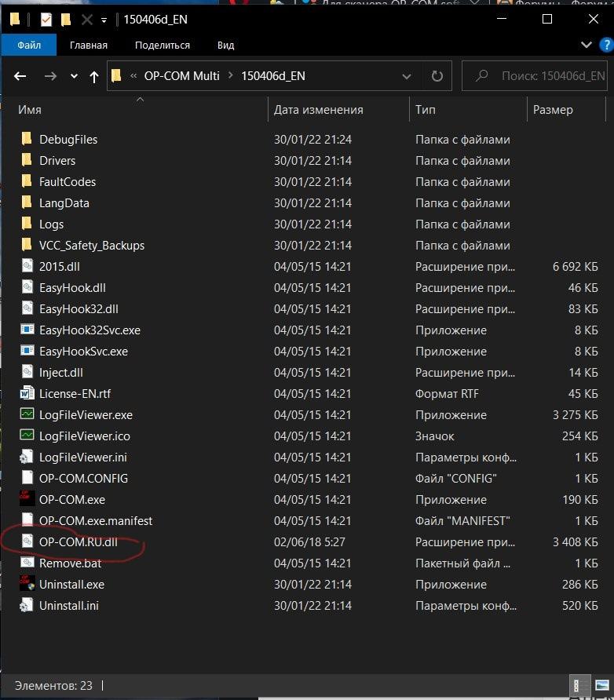The height and width of the screenshot is (700, 614).
Task: Click the search box for 150406d_EN
Action: coord(542,76)
